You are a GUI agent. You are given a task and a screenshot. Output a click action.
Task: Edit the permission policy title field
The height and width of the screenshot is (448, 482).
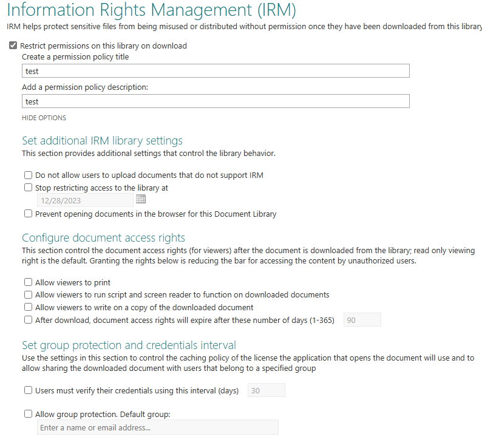(x=216, y=71)
